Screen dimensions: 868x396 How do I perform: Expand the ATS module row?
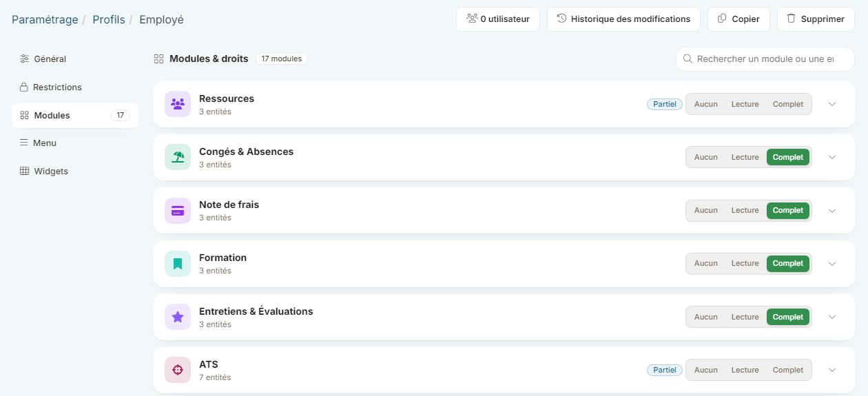831,370
